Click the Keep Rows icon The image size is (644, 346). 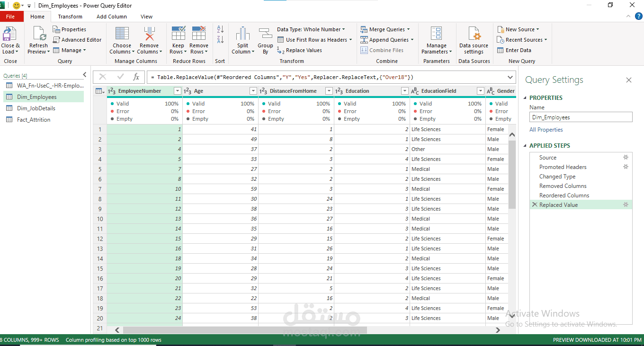pyautogui.click(x=179, y=34)
